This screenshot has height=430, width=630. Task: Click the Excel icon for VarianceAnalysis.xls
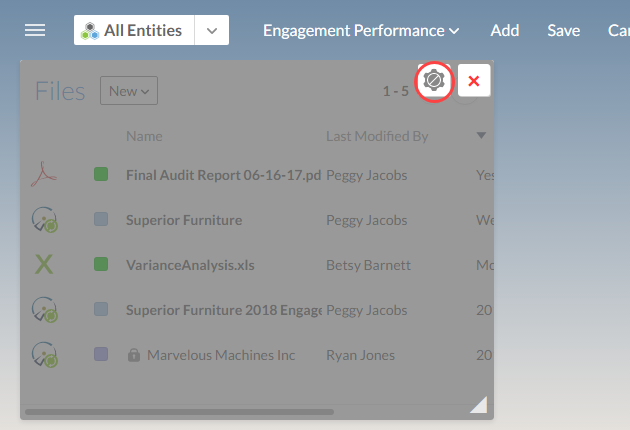point(44,265)
